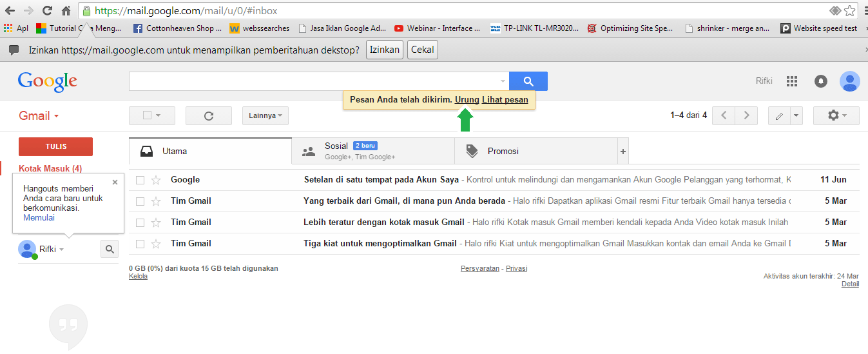The height and width of the screenshot is (354, 868).
Task: Open the notifications bell
Action: [x=821, y=81]
